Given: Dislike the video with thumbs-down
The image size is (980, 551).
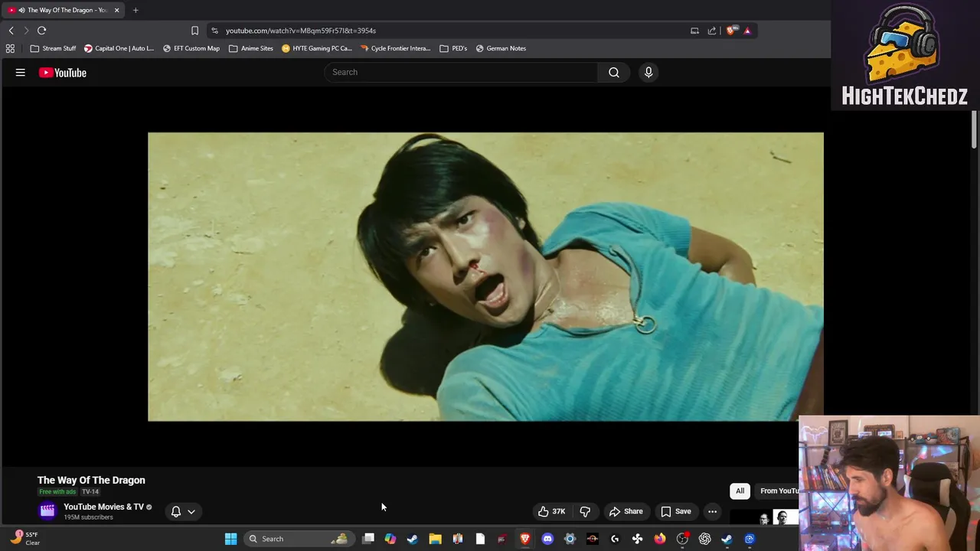Looking at the screenshot, I should (x=585, y=511).
